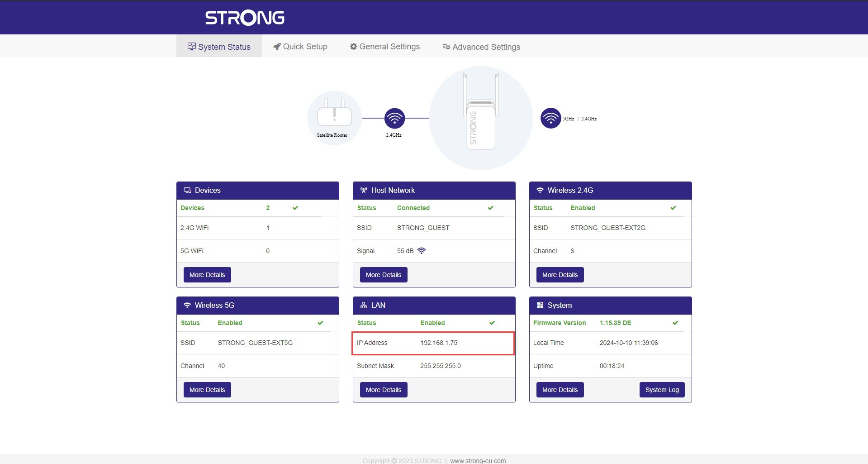
Task: Click the System panel header icon
Action: 540,306
